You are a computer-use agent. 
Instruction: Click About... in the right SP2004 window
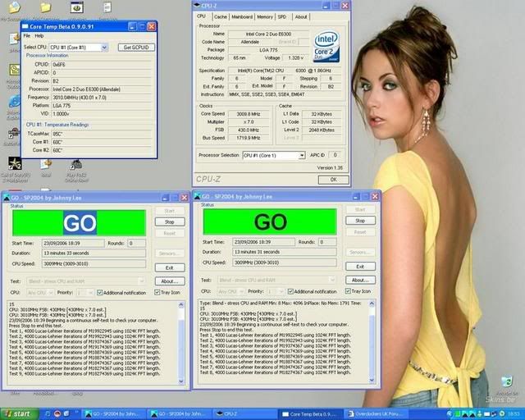pos(360,280)
